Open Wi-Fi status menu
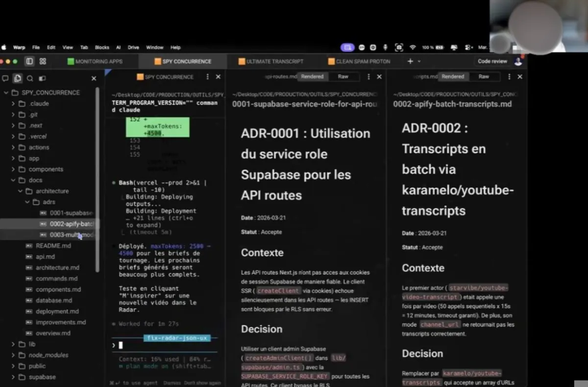588x387 pixels. point(413,48)
